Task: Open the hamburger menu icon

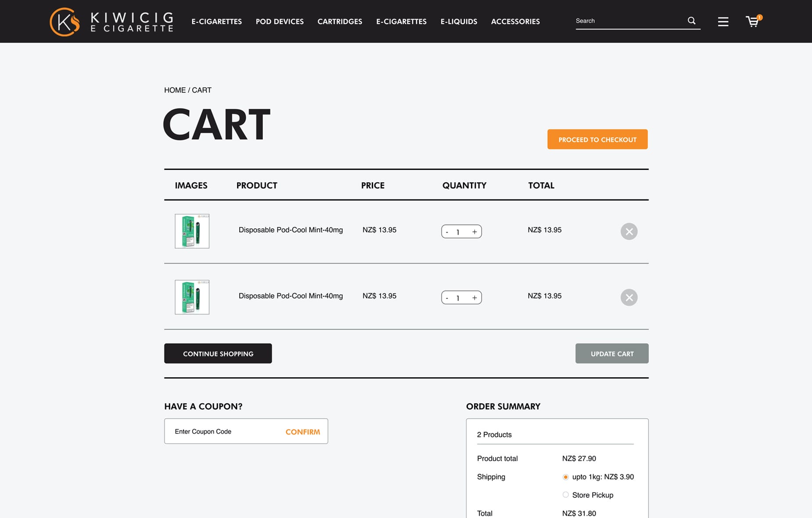Action: [x=723, y=22]
